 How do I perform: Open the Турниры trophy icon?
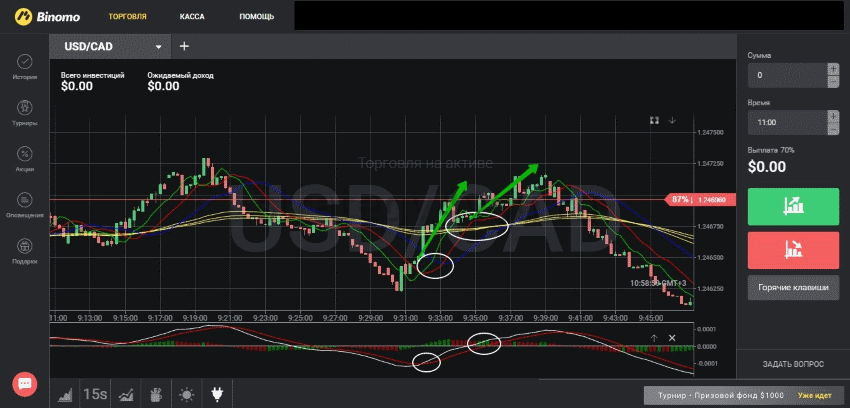coord(25,108)
